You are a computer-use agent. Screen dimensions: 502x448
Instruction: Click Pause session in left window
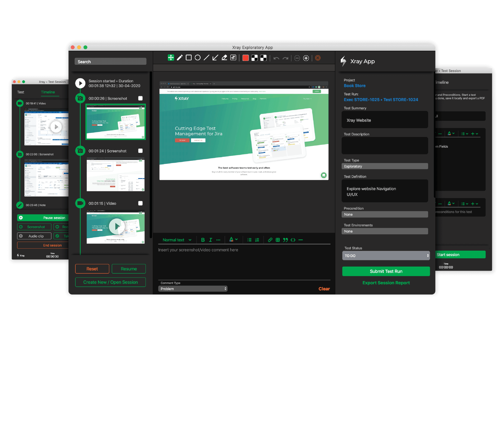click(43, 218)
